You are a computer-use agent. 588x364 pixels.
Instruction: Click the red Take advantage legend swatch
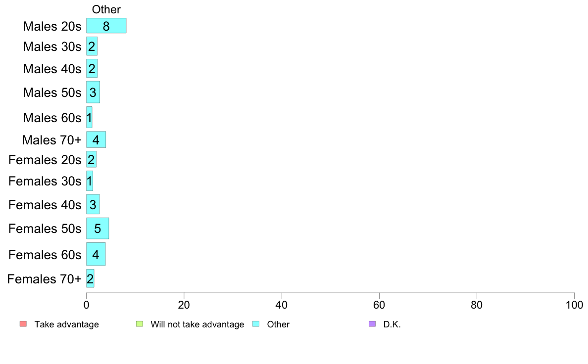pyautogui.click(x=23, y=324)
